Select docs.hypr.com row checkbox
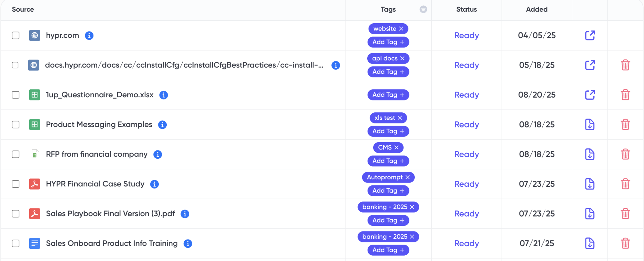Screen dimensions: 644x261 [x=15, y=65]
